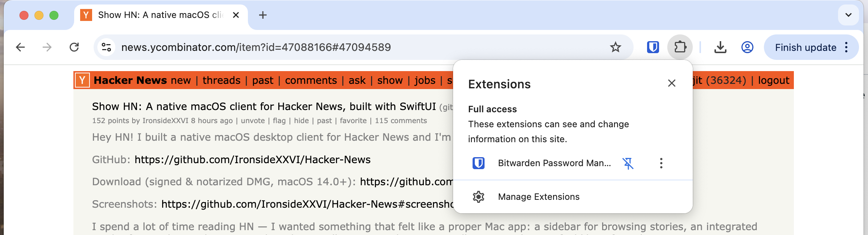
Task: Open Manage Extensions
Action: tap(538, 197)
